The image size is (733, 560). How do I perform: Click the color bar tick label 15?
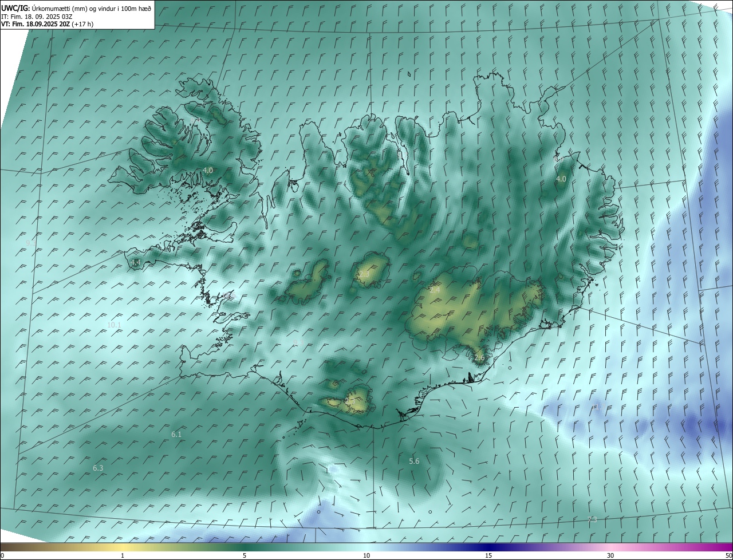click(488, 555)
